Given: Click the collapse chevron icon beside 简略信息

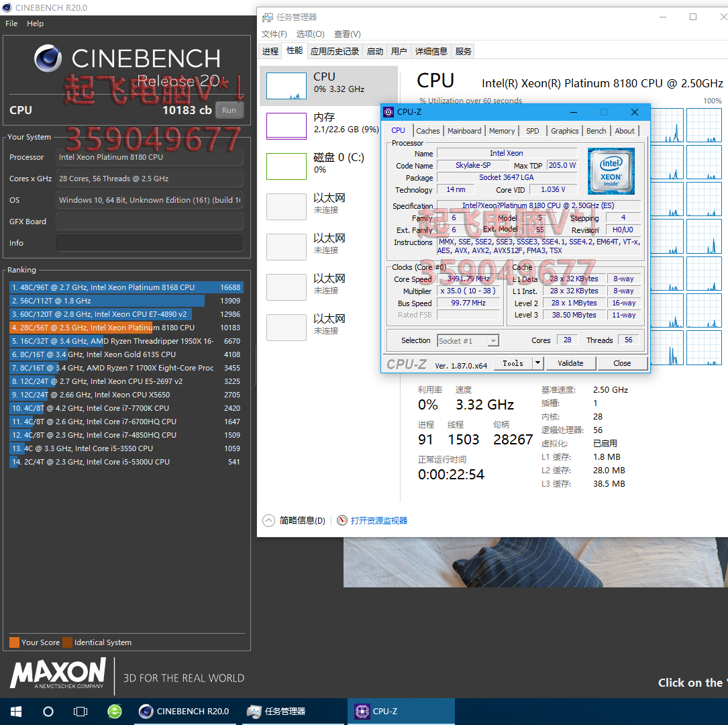Looking at the screenshot, I should coord(269,520).
